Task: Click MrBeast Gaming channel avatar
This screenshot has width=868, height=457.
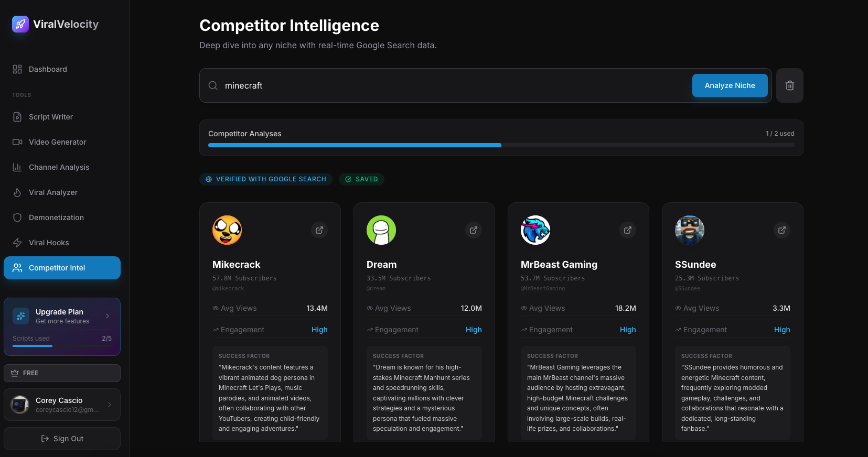Action: coord(535,230)
